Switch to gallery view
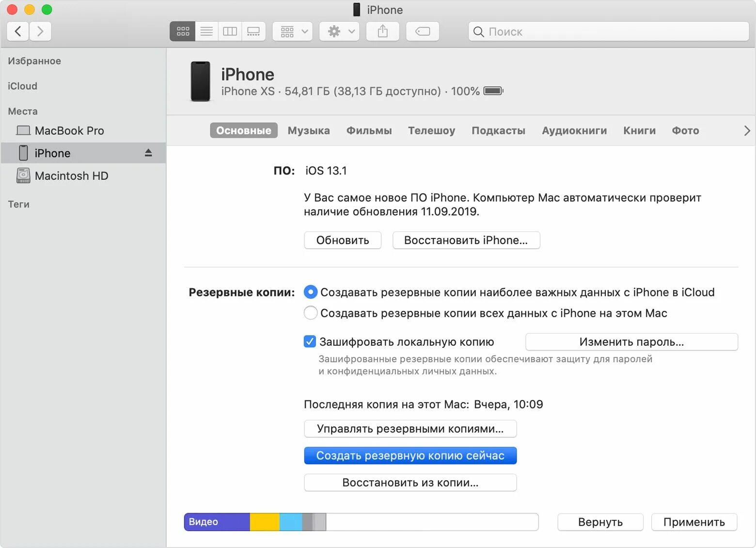The width and height of the screenshot is (756, 548). coord(253,32)
